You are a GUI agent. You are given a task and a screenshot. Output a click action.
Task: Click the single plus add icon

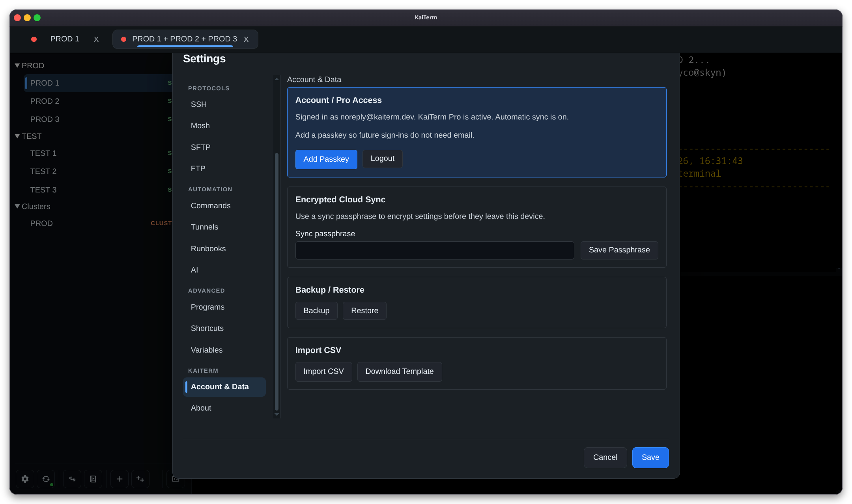coord(120,479)
